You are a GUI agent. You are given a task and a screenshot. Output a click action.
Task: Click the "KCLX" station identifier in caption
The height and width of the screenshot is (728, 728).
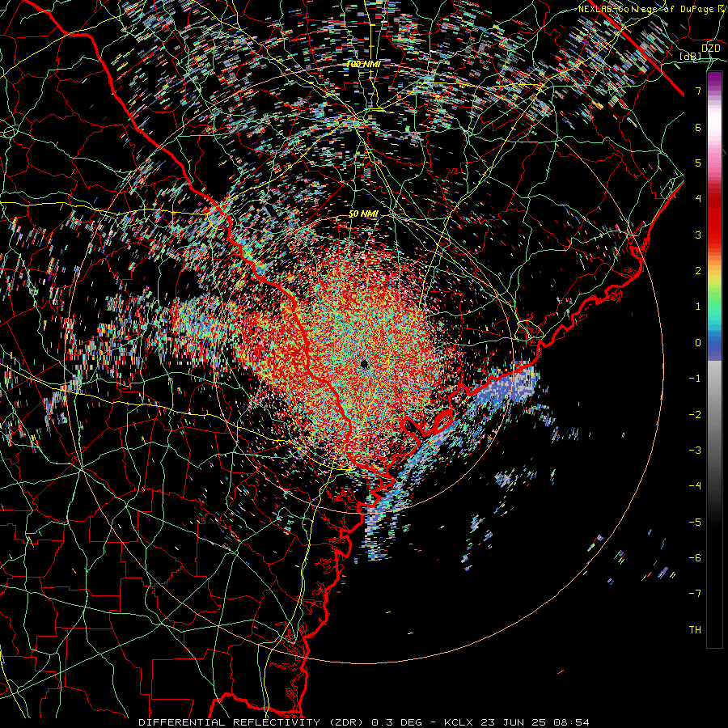pyautogui.click(x=458, y=722)
